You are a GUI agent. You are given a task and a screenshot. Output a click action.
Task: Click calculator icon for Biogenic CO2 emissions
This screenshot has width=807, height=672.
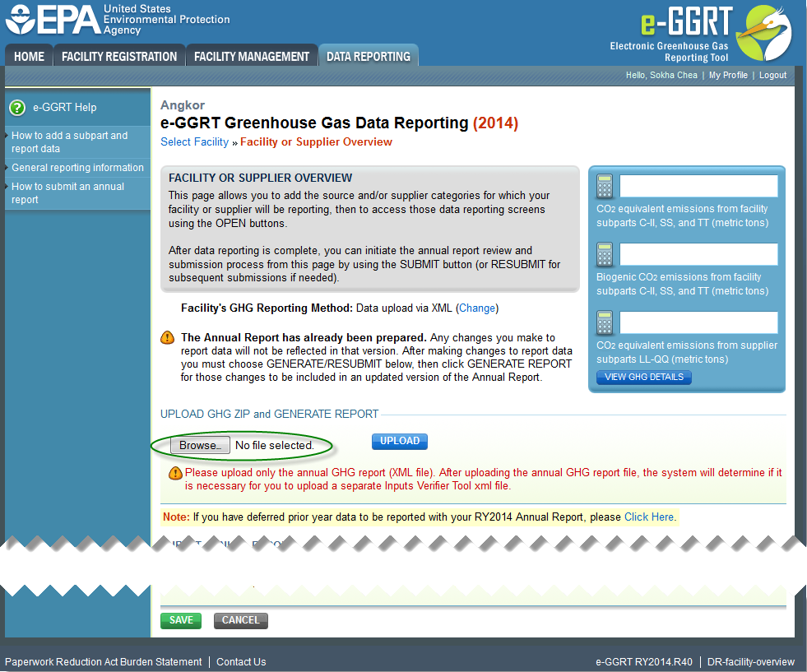(x=605, y=254)
